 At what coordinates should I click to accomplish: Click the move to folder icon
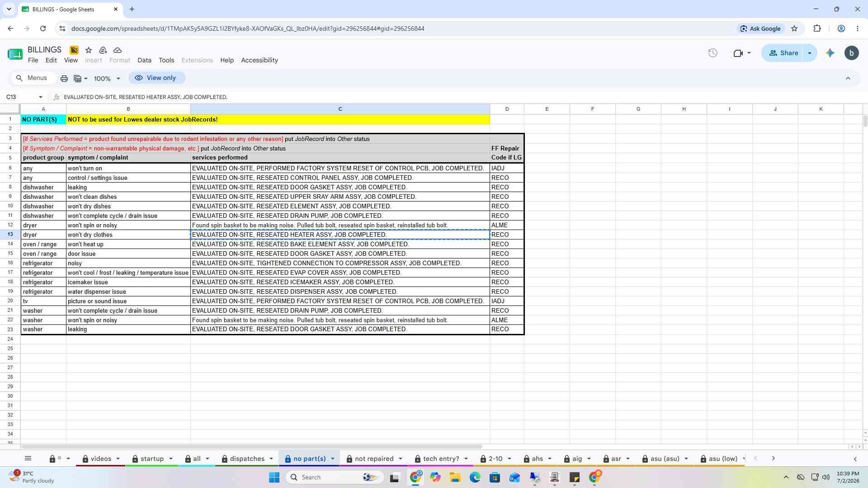point(103,50)
